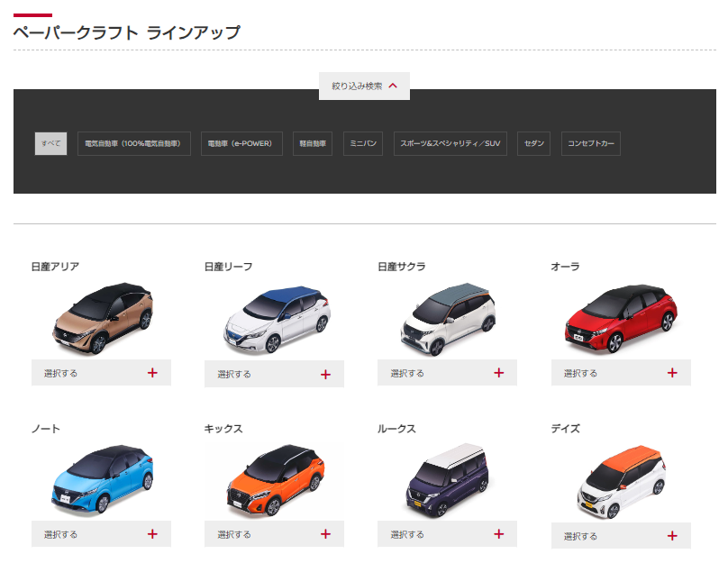This screenshot has width=728, height=572.
Task: Click the plus icon under 日産サクラ
Action: (498, 373)
